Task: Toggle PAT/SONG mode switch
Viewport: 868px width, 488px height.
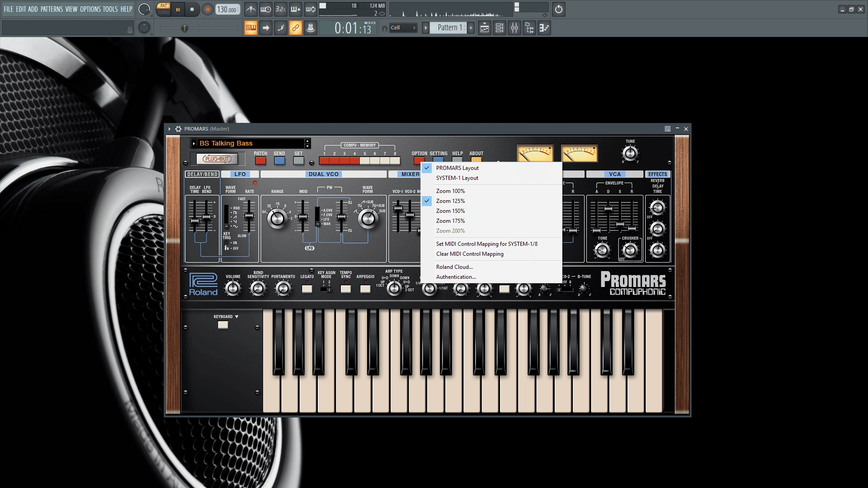Action: pyautogui.click(x=164, y=9)
